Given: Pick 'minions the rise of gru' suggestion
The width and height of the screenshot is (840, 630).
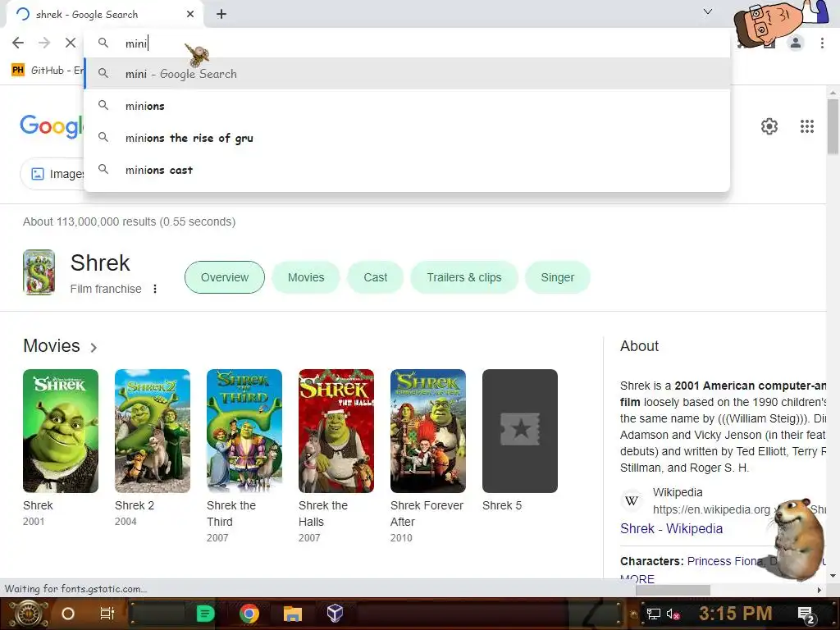Looking at the screenshot, I should (x=407, y=138).
